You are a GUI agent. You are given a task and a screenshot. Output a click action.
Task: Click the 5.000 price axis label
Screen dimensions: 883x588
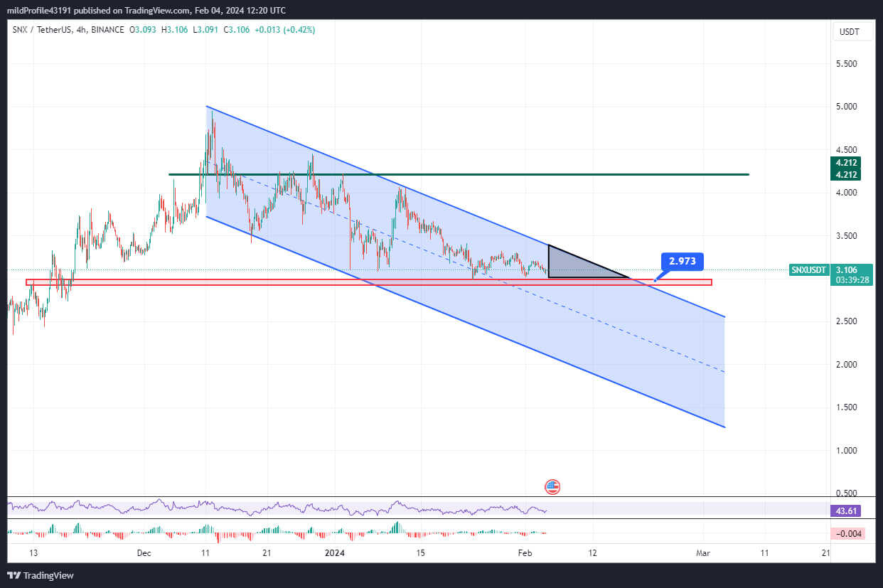845,107
